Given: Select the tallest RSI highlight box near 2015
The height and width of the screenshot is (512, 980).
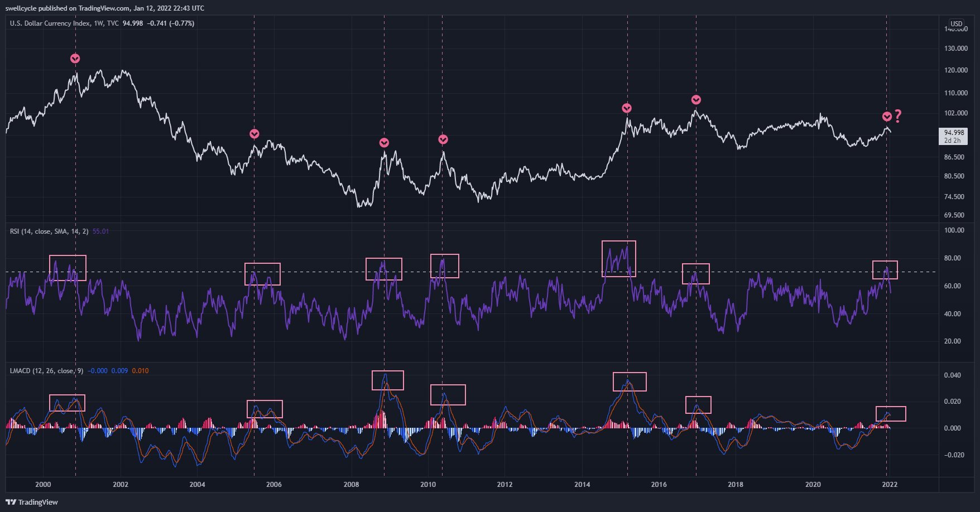Looking at the screenshot, I should [x=619, y=259].
